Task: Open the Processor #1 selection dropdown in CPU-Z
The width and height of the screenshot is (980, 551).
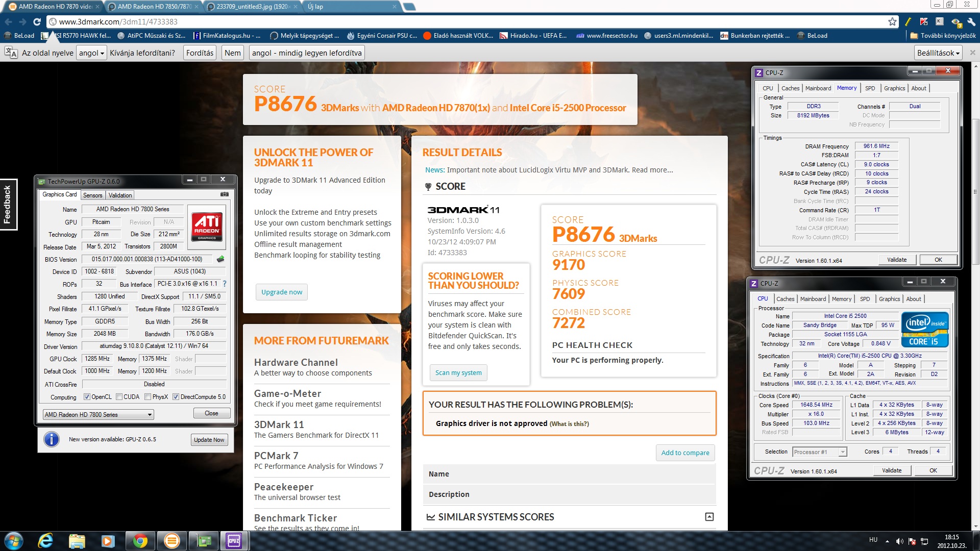Action: pyautogui.click(x=819, y=452)
